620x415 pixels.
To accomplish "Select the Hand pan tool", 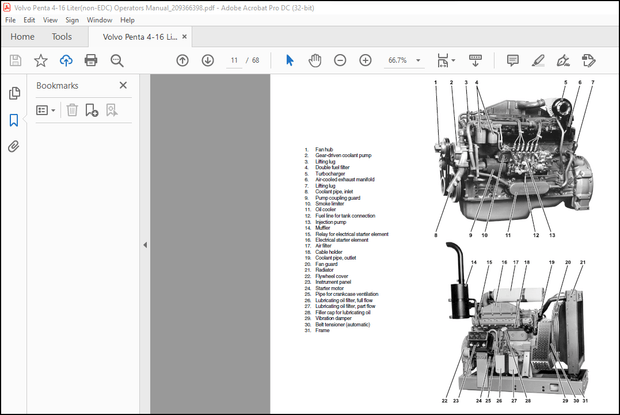I will click(315, 60).
